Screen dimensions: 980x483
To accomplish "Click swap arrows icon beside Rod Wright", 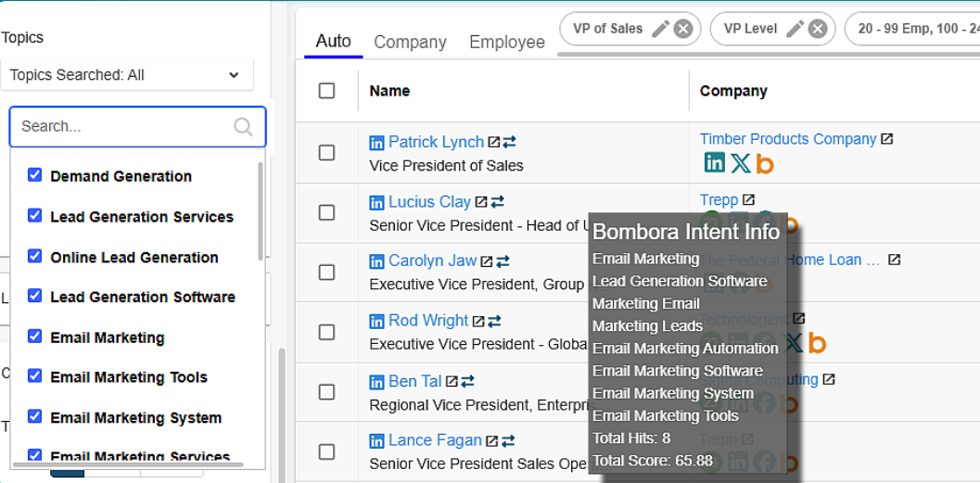I will pyautogui.click(x=494, y=321).
